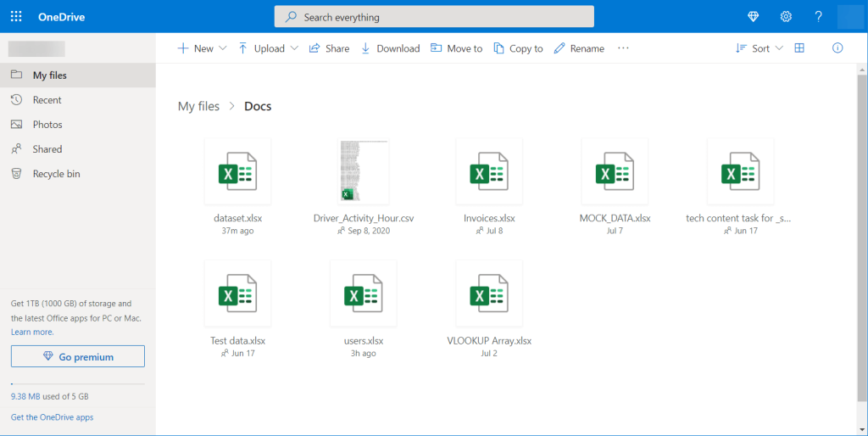This screenshot has height=436, width=868.
Task: Open the more options ellipsis menu
Action: pos(623,48)
